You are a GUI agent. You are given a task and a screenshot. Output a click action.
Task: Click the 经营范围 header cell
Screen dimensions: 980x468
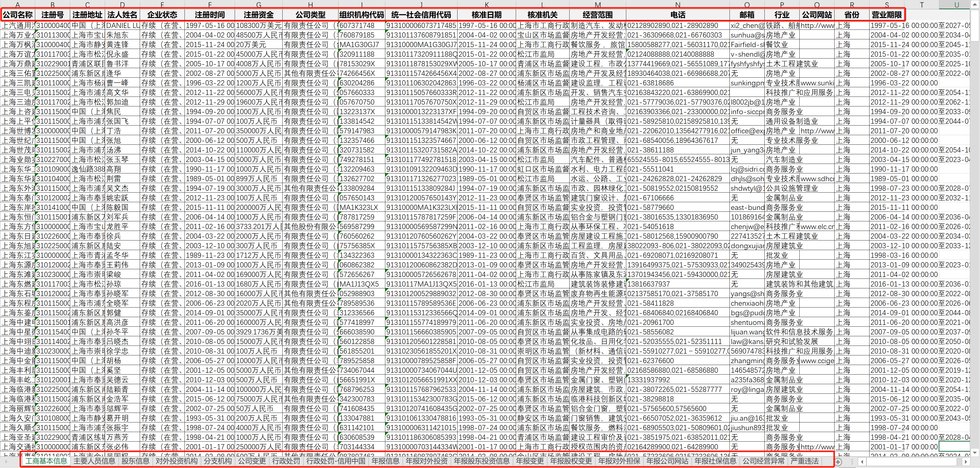tap(597, 15)
